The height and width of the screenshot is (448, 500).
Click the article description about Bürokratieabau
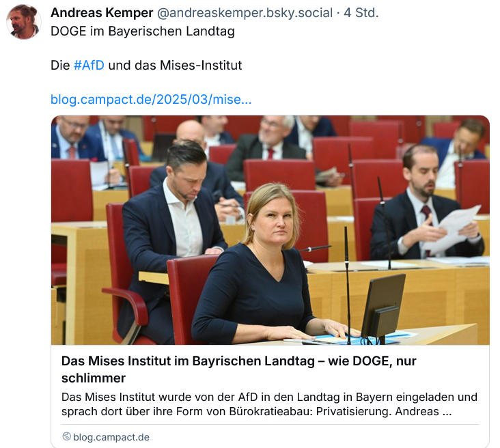point(269,404)
